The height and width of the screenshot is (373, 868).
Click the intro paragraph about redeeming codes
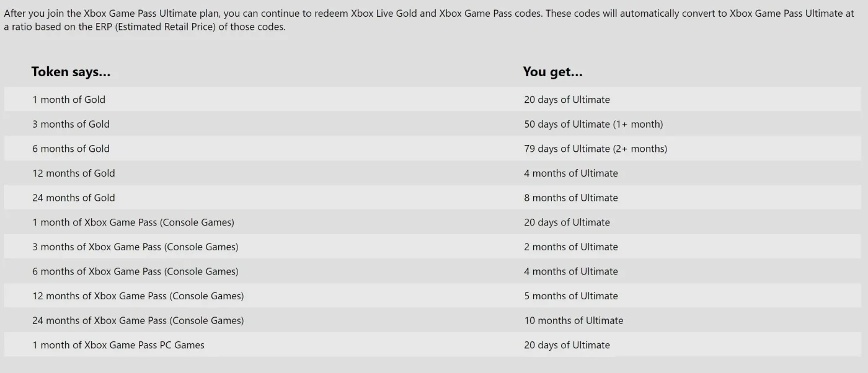click(429, 20)
